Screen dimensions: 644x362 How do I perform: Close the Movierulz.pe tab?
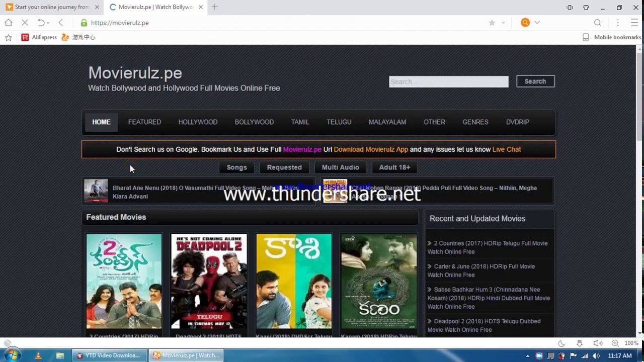pos(201,7)
